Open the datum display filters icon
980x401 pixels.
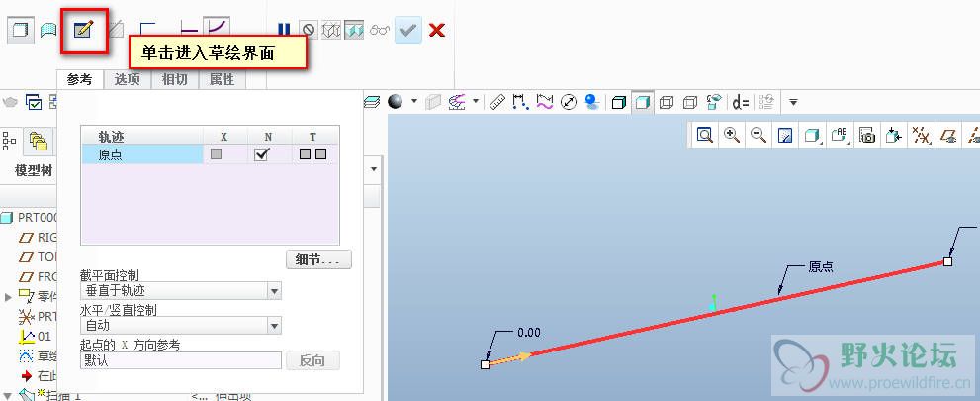tap(921, 135)
